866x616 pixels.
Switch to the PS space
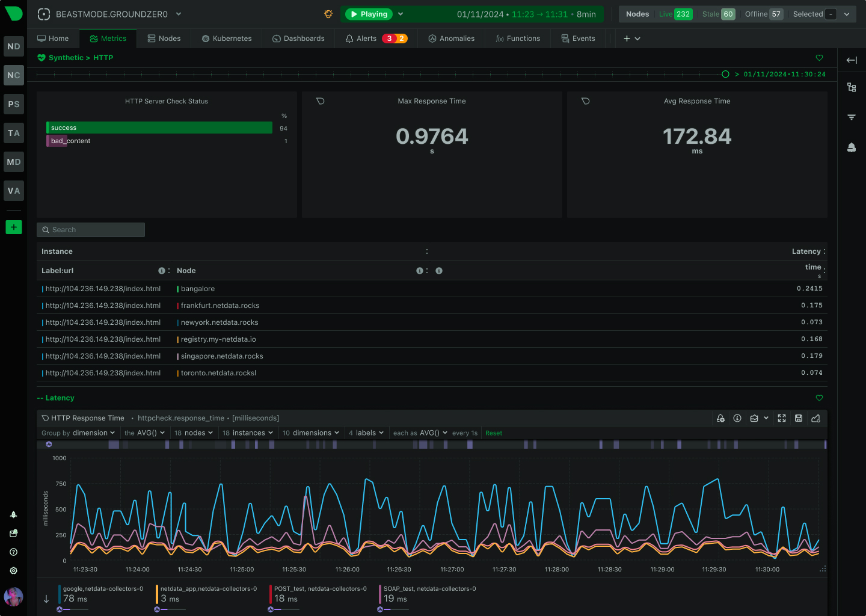(14, 104)
